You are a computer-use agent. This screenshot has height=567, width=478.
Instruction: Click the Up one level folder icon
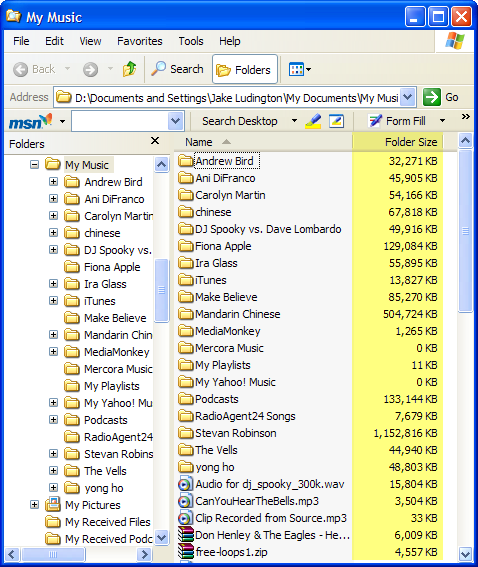click(129, 69)
